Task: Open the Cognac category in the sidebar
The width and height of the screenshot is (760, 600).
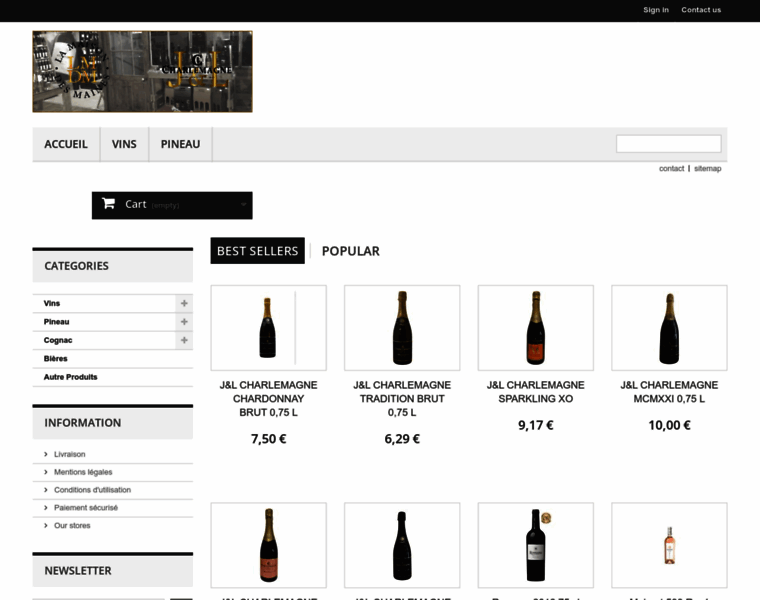Action: tap(58, 340)
